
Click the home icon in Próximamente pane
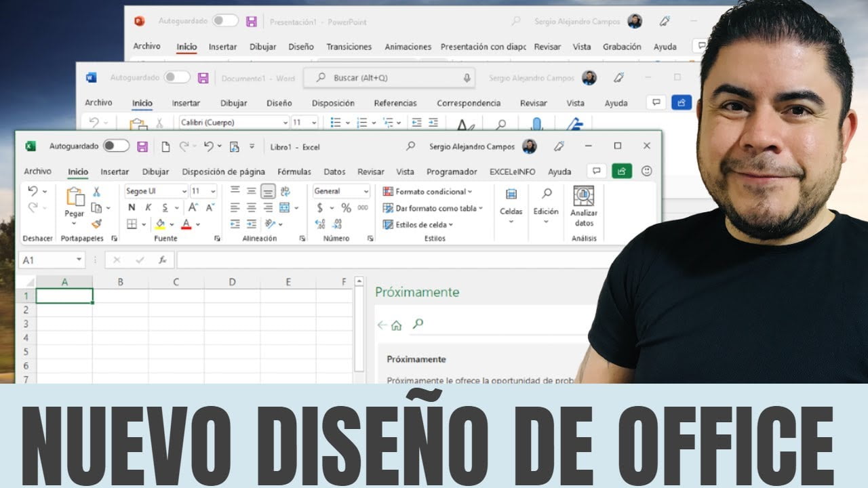coord(397,325)
